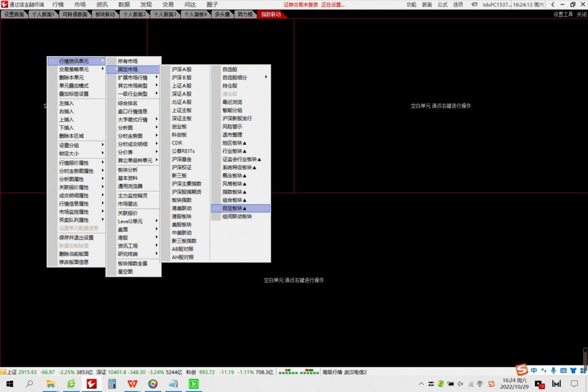Open the mail envelope icon in title bar

tap(474, 4)
